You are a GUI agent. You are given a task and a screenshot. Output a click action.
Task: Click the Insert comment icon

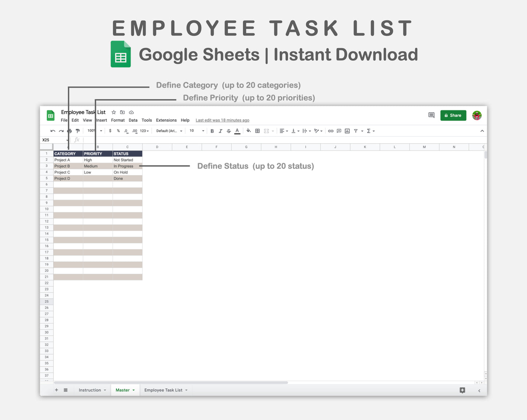pos(339,131)
